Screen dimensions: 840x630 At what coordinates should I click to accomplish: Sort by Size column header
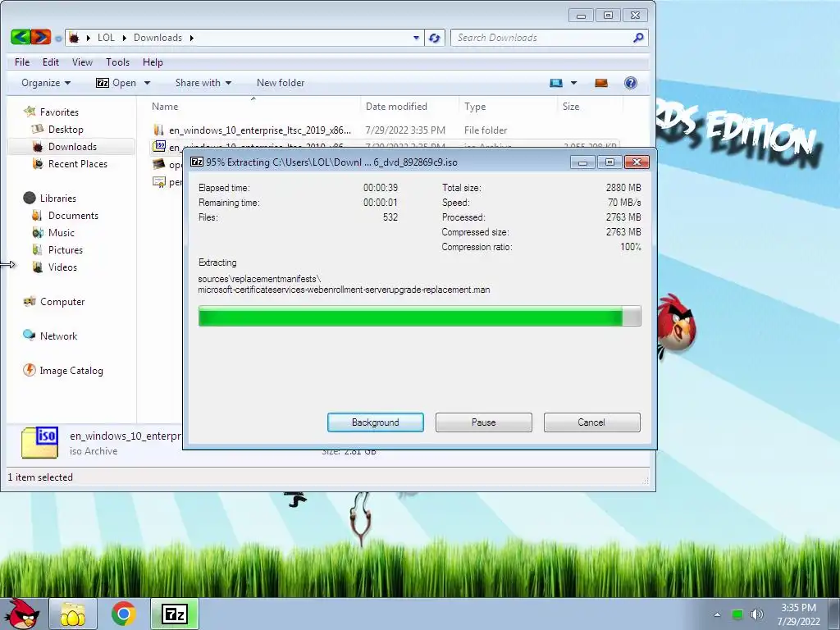tap(589, 106)
